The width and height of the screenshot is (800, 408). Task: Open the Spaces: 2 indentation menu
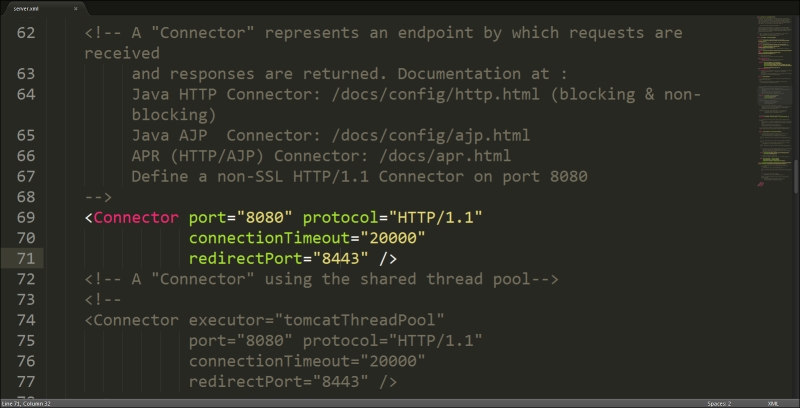pos(719,404)
